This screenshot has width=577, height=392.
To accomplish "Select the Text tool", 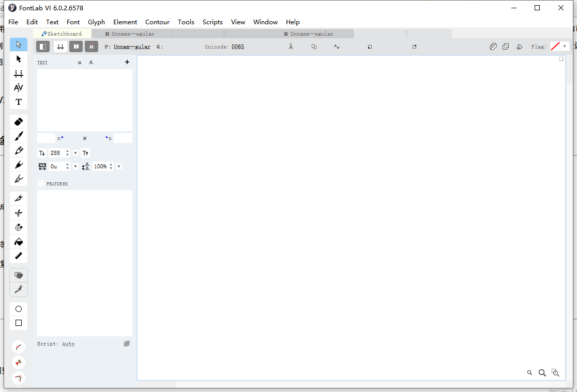I will [19, 102].
